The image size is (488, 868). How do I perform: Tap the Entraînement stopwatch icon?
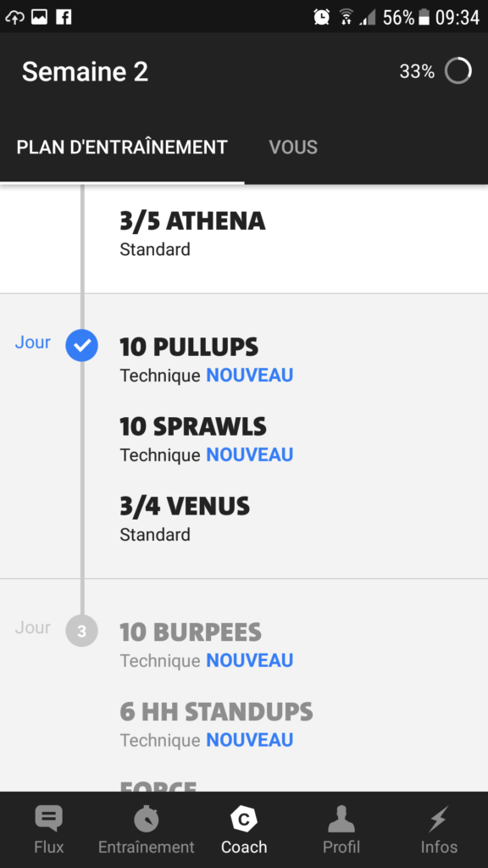(146, 819)
